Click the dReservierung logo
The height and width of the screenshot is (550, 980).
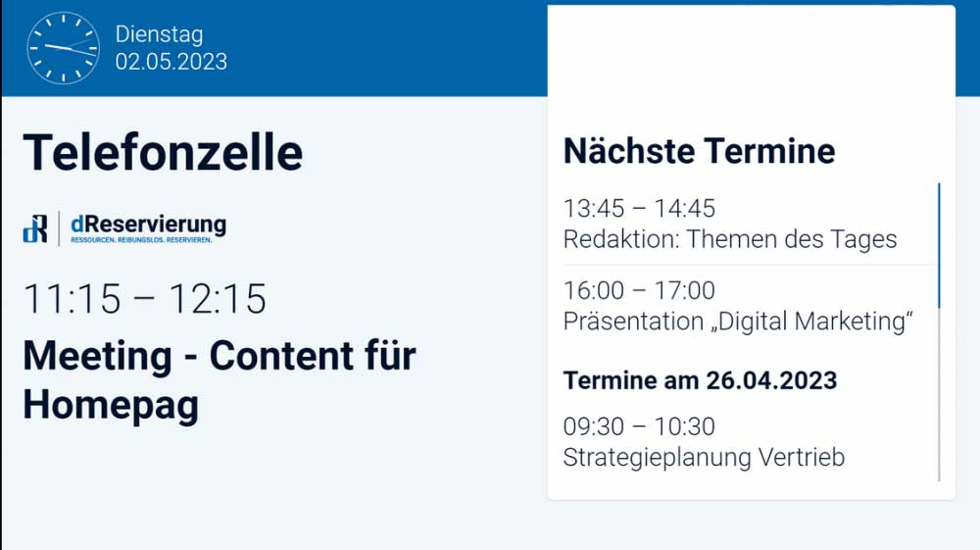[124, 227]
